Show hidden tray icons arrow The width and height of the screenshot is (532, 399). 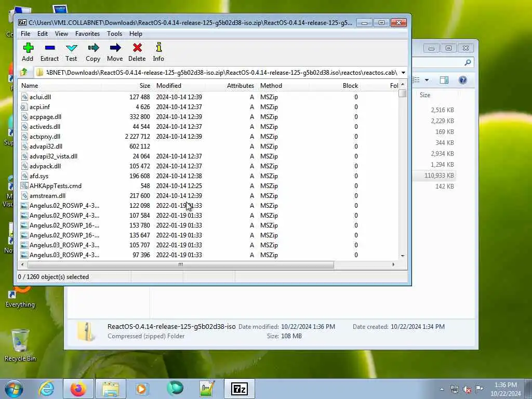(442, 390)
